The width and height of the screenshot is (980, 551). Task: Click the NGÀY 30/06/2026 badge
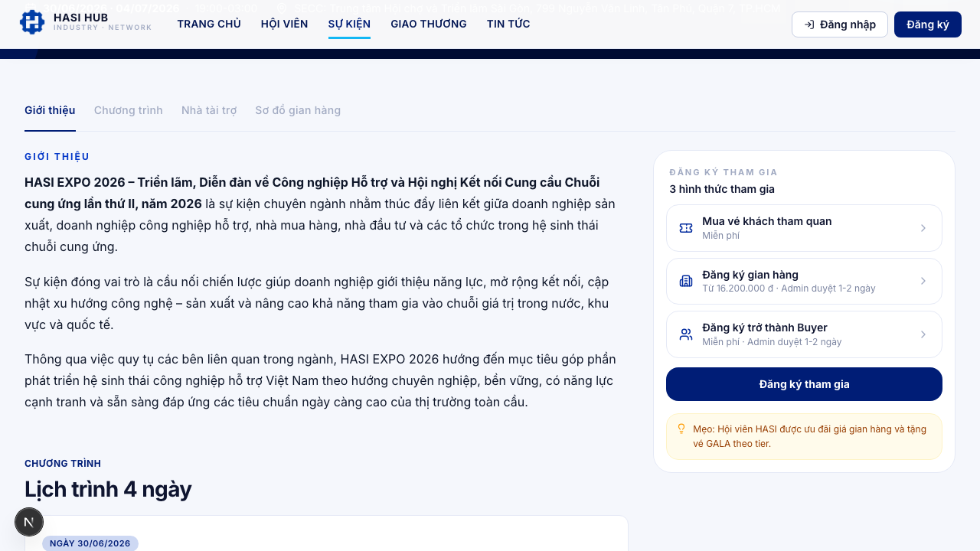[90, 543]
